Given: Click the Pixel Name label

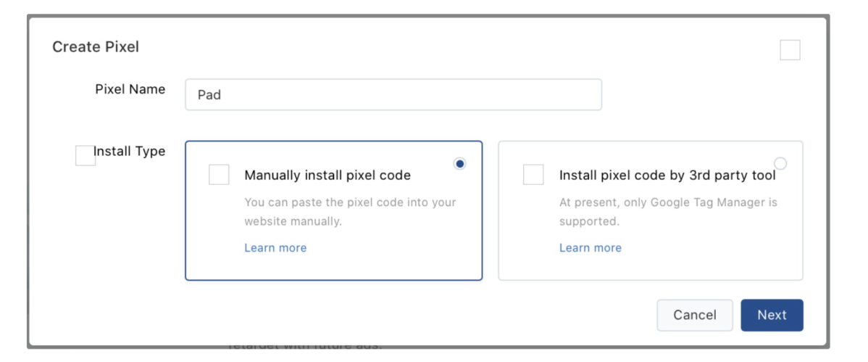Looking at the screenshot, I should pos(130,89).
